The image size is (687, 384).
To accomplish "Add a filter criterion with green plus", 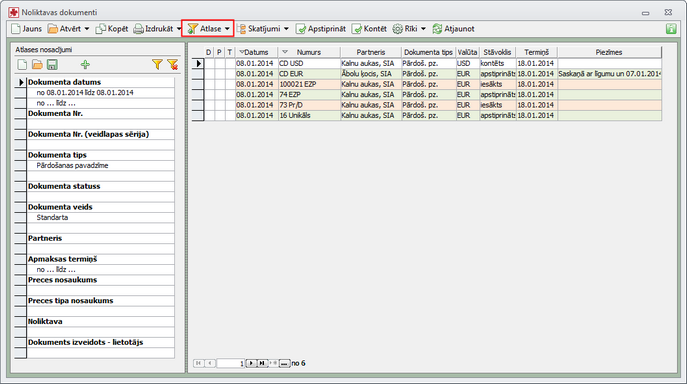I will [x=85, y=65].
